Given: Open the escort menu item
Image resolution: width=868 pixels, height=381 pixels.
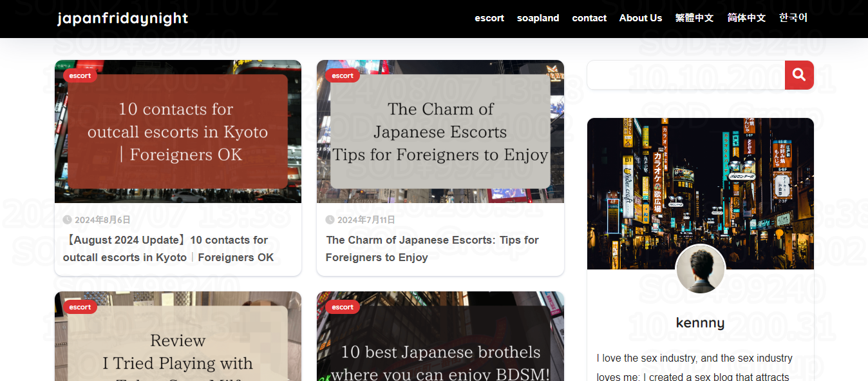Looking at the screenshot, I should [x=489, y=18].
